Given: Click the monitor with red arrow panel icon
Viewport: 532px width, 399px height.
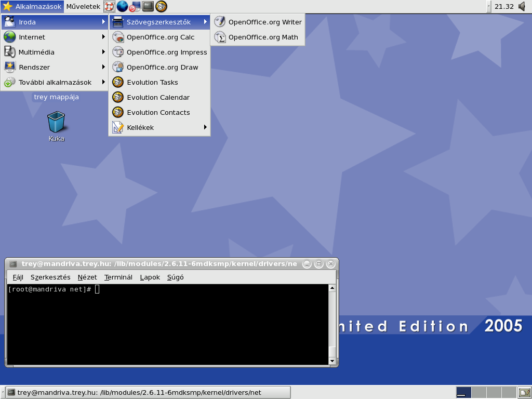Looking at the screenshot, I should tap(135, 6).
